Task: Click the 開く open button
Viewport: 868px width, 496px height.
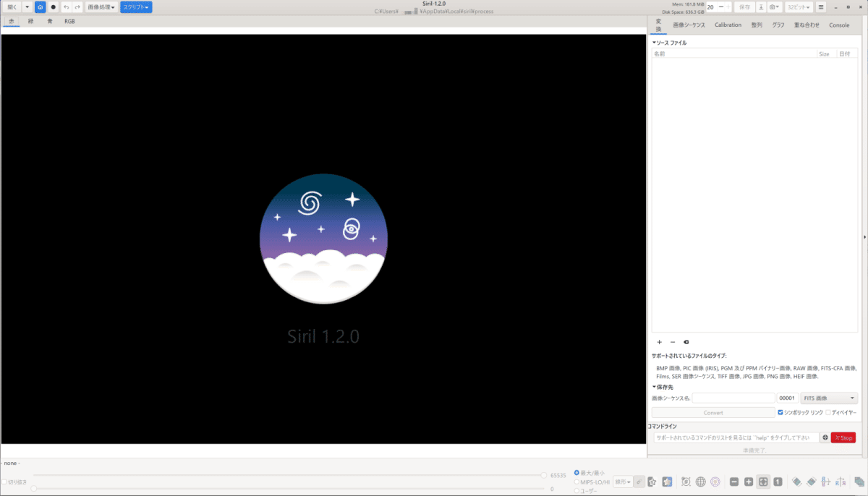Action: click(x=12, y=7)
